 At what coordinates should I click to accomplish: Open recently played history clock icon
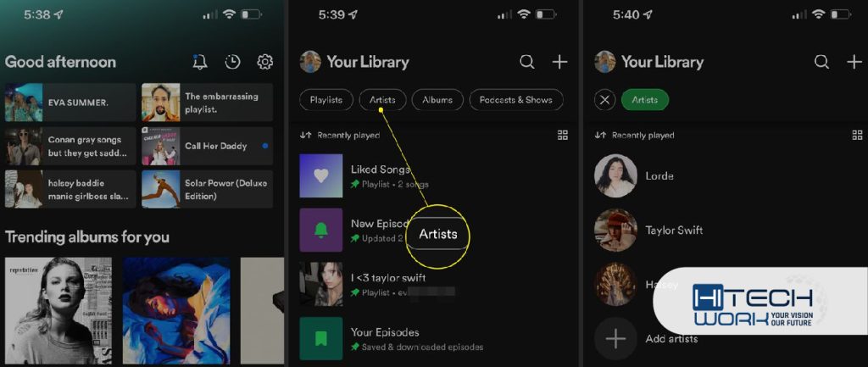click(x=232, y=62)
